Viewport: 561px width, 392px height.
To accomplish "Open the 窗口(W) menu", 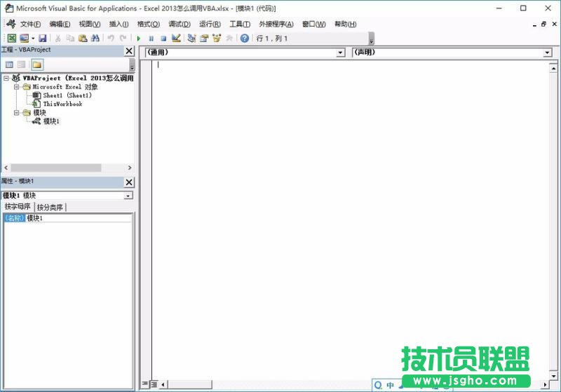I will [313, 24].
